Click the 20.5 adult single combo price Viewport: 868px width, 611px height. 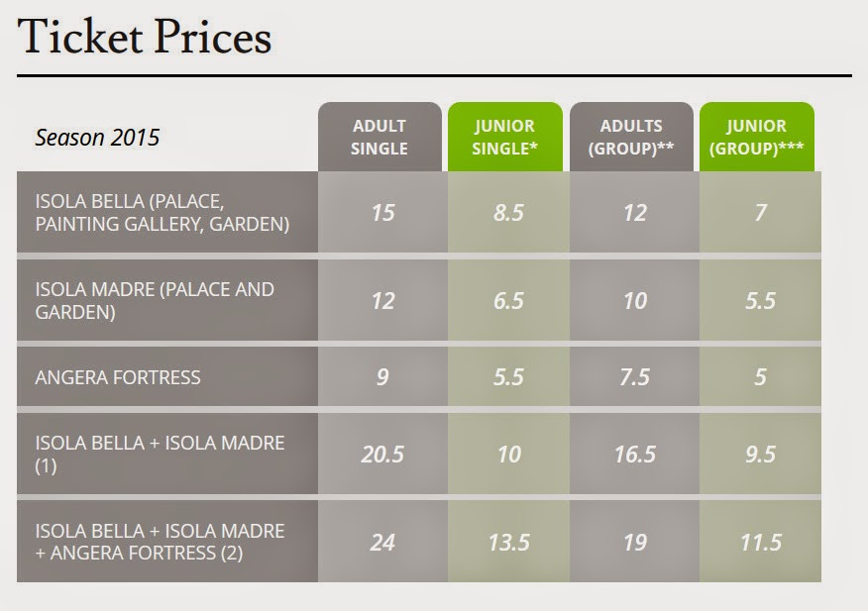pyautogui.click(x=382, y=454)
